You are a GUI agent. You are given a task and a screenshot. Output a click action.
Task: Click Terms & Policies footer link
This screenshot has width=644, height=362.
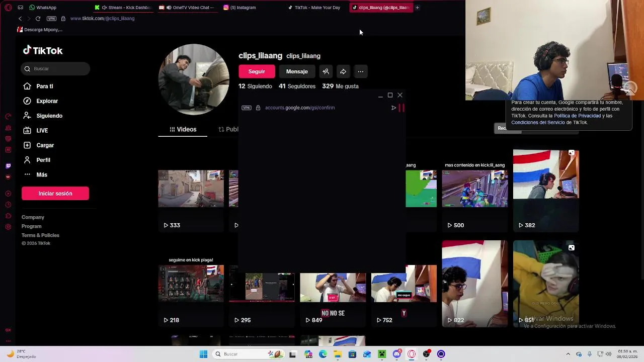pyautogui.click(x=40, y=235)
